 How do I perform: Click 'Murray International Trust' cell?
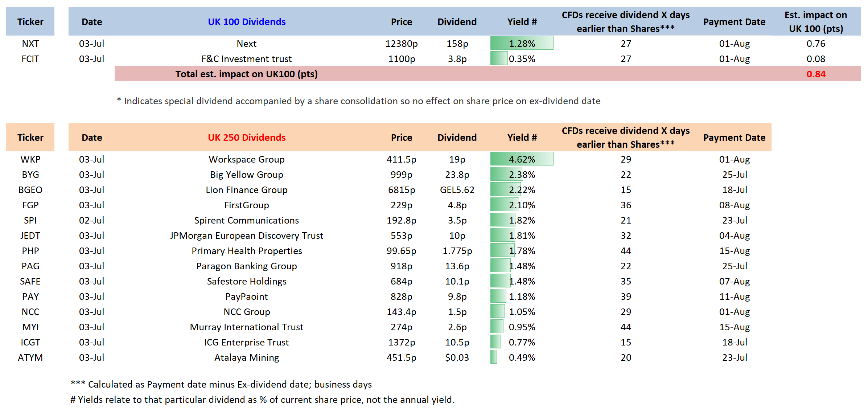click(x=247, y=327)
